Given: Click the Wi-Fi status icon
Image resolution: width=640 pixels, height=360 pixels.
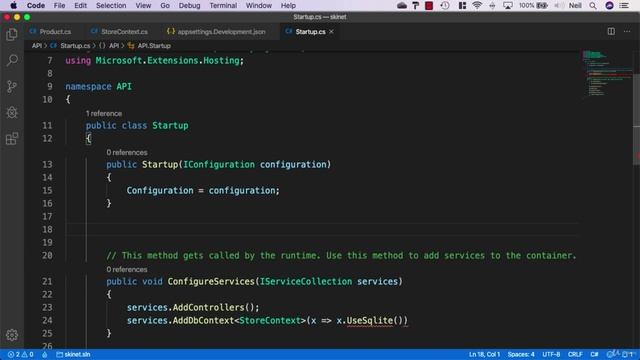Looking at the screenshot, I should coord(477,5).
